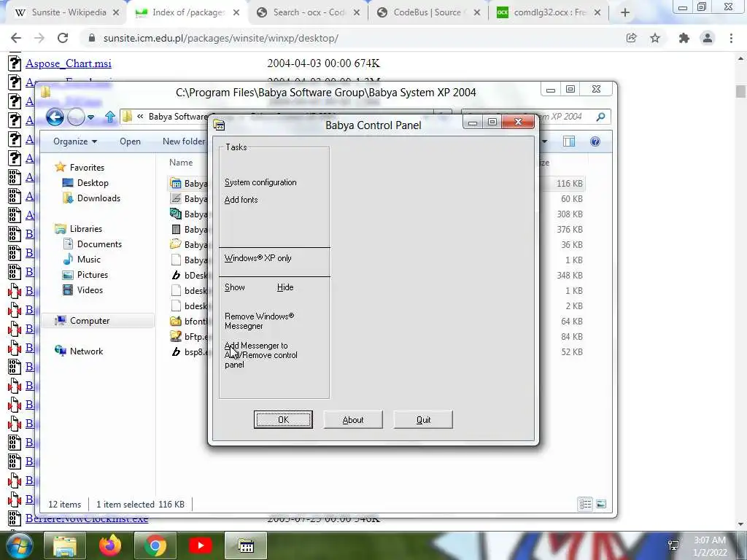Image resolution: width=747 pixels, height=560 pixels.
Task: Open Explorer help icon
Action: click(595, 141)
